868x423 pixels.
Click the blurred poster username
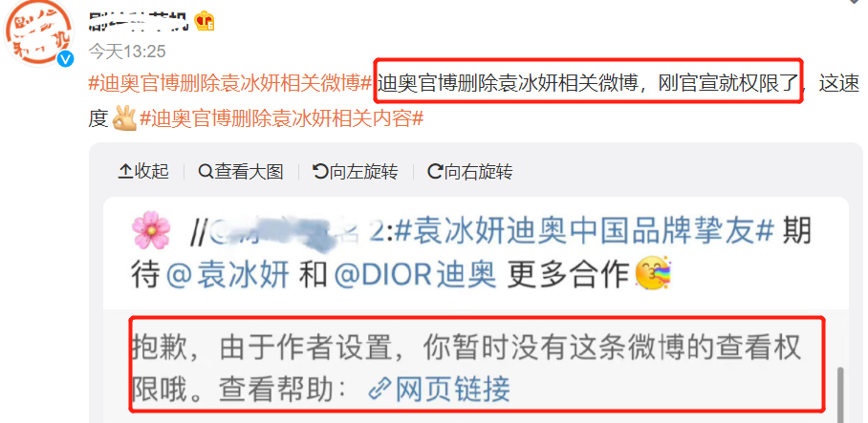click(140, 20)
